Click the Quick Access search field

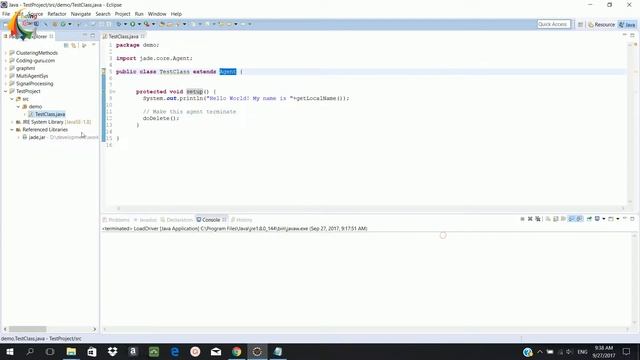point(553,24)
